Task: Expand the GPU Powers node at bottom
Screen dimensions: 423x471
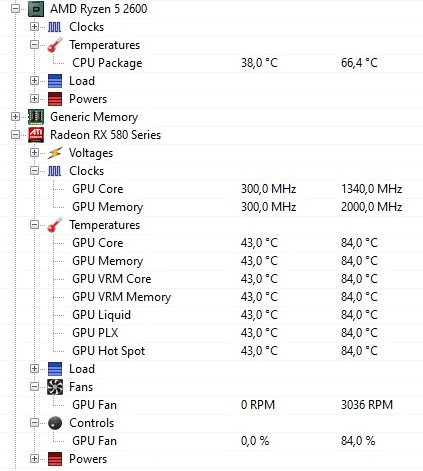Action: pyautogui.click(x=34, y=459)
